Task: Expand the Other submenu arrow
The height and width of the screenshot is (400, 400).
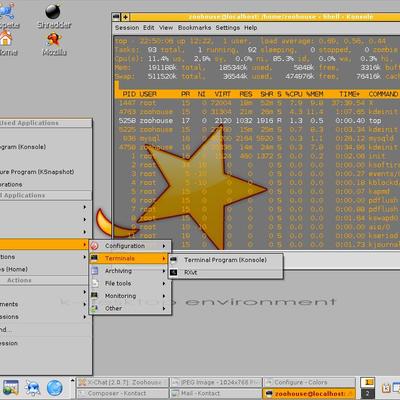Action: [x=164, y=308]
